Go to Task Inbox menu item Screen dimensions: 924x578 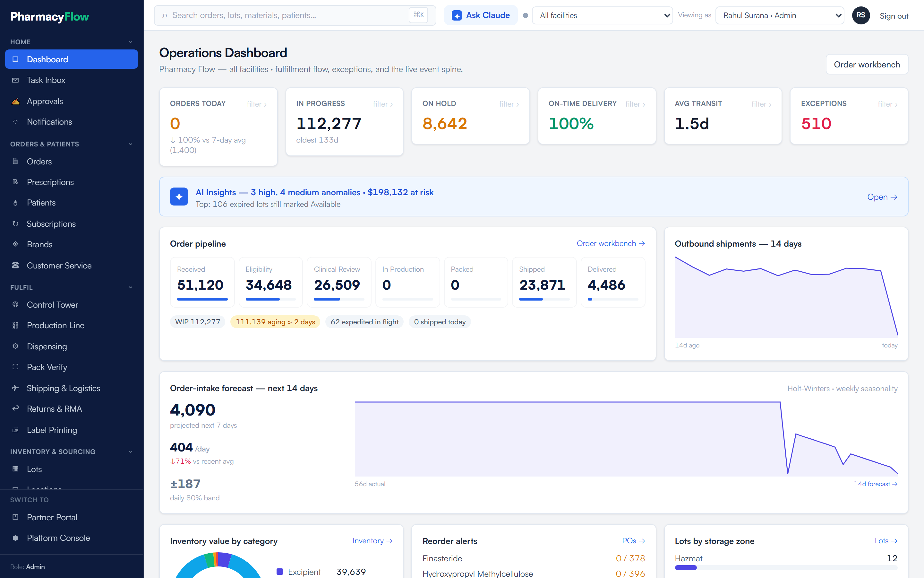click(72, 80)
